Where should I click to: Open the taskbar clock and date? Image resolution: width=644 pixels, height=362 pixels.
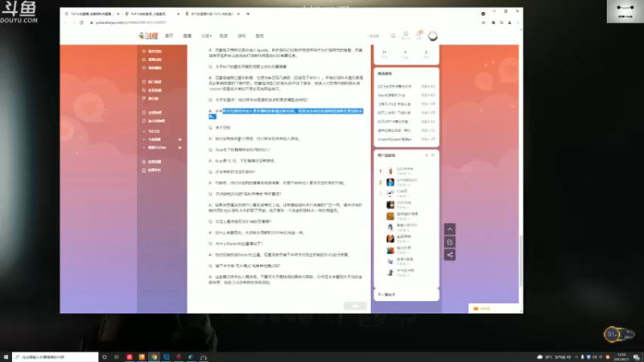coord(621,357)
